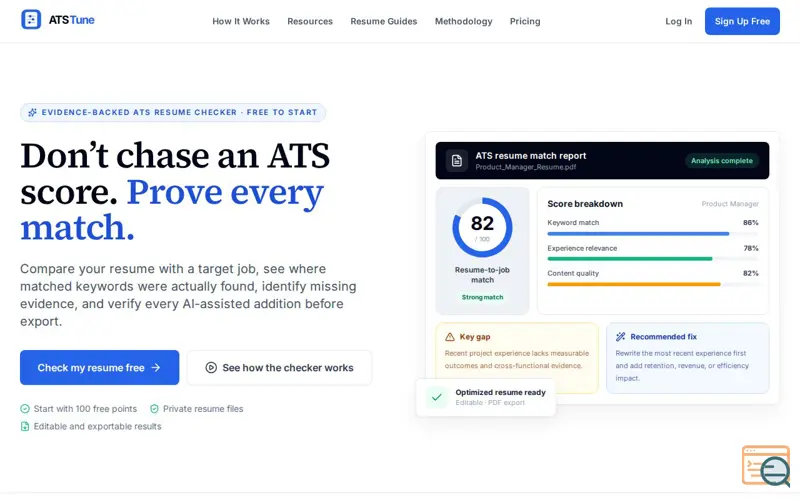Viewport: 800px width, 500px height.
Task: Click the ATSTune logo icon
Action: (31, 19)
